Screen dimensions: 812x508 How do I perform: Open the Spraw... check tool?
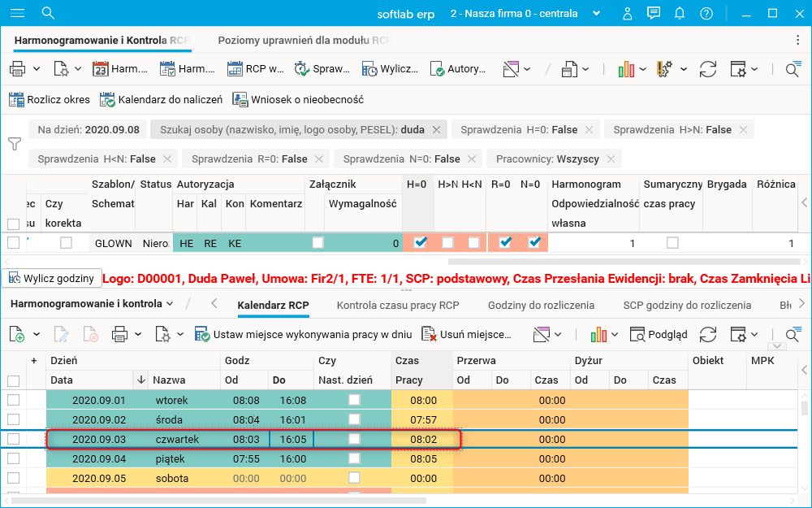tap(322, 69)
